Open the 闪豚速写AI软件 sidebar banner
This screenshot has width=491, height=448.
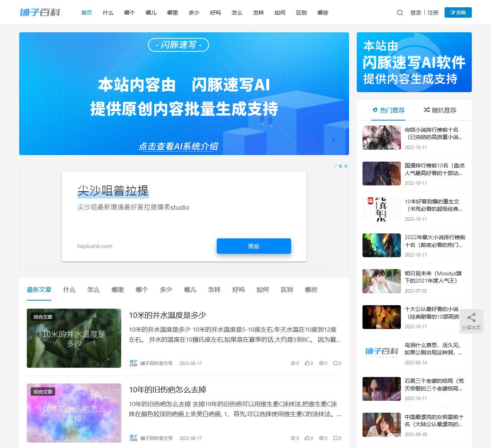pyautogui.click(x=414, y=62)
